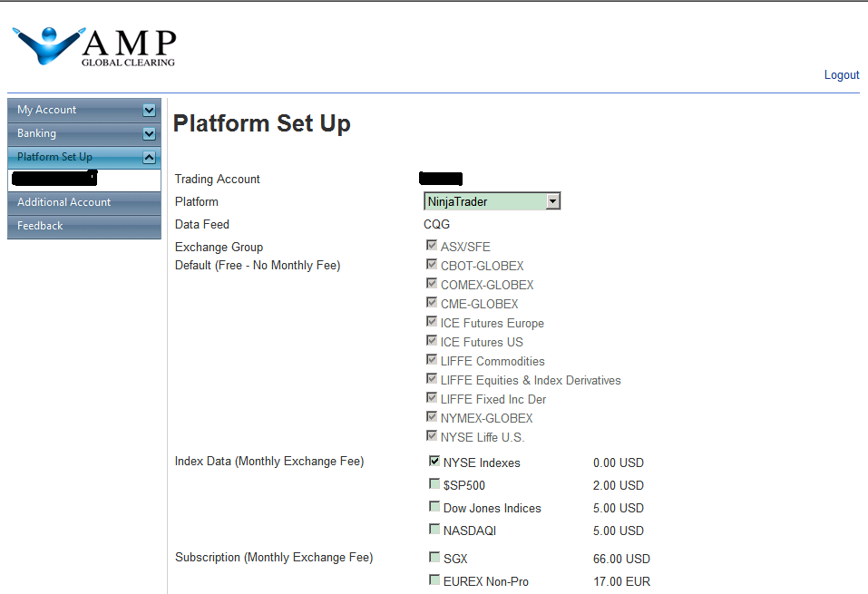868x594 pixels.
Task: Click the Exchange Group label
Action: pos(219,247)
